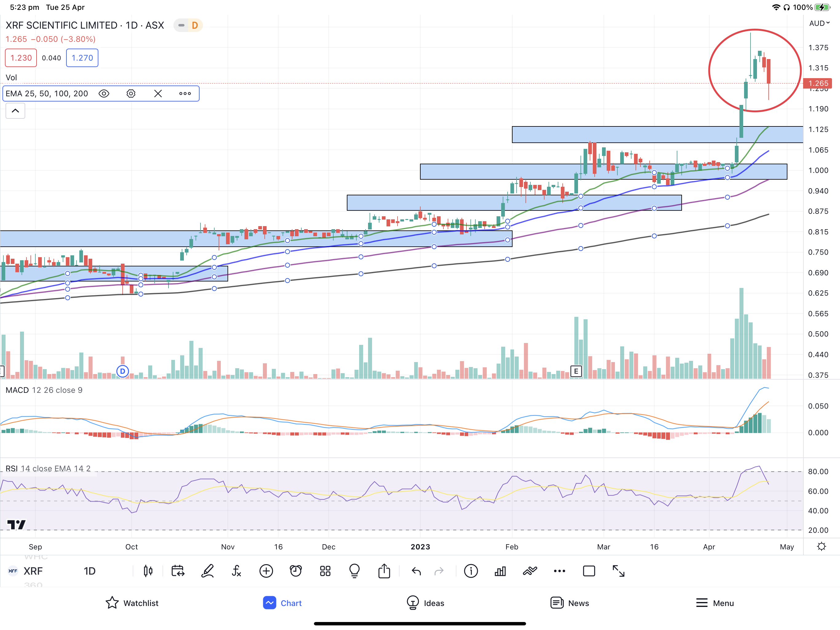
Task: Open chart settings gear beside time axis
Action: point(821,546)
